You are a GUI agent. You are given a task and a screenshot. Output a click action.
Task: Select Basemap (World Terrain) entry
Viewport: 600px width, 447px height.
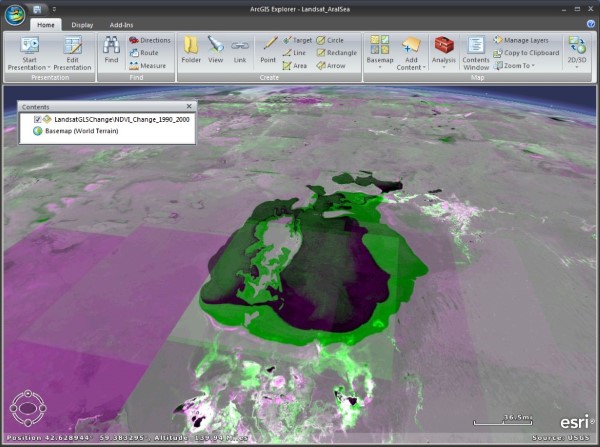[x=82, y=131]
